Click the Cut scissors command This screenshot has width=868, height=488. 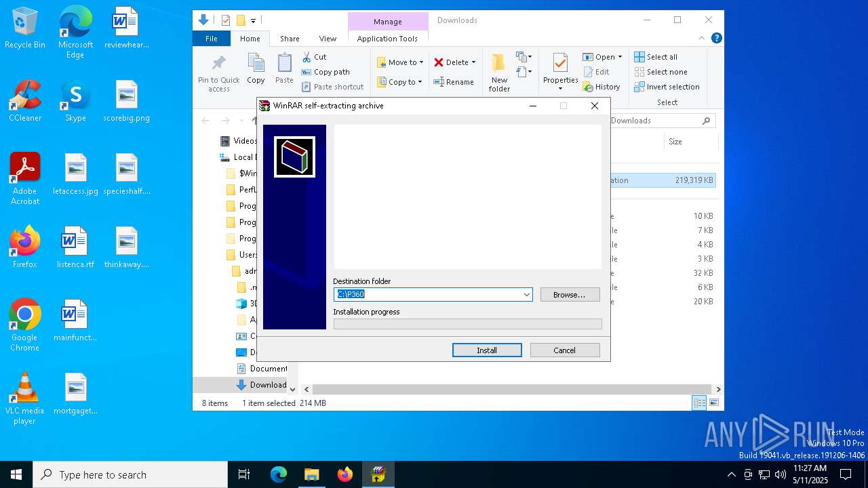[314, 57]
